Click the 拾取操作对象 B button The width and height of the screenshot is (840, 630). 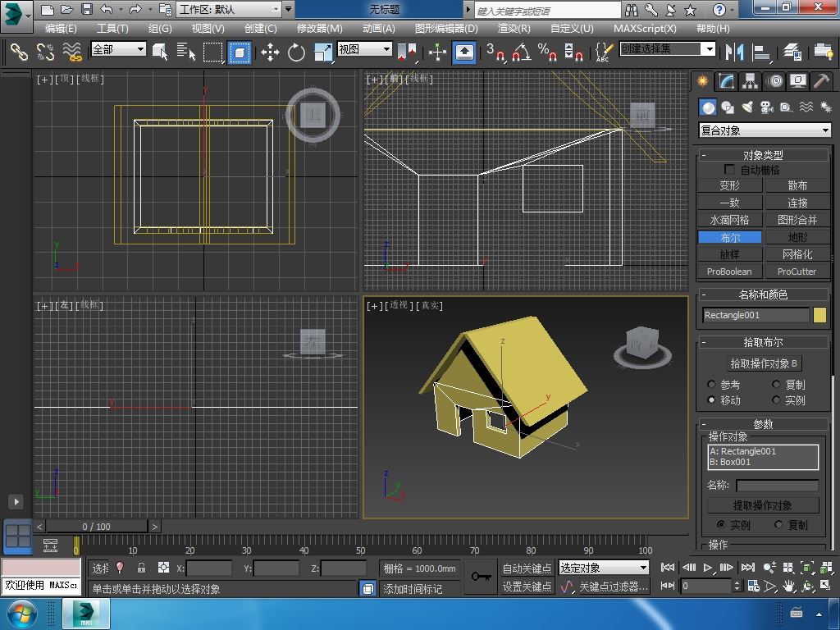coord(764,363)
